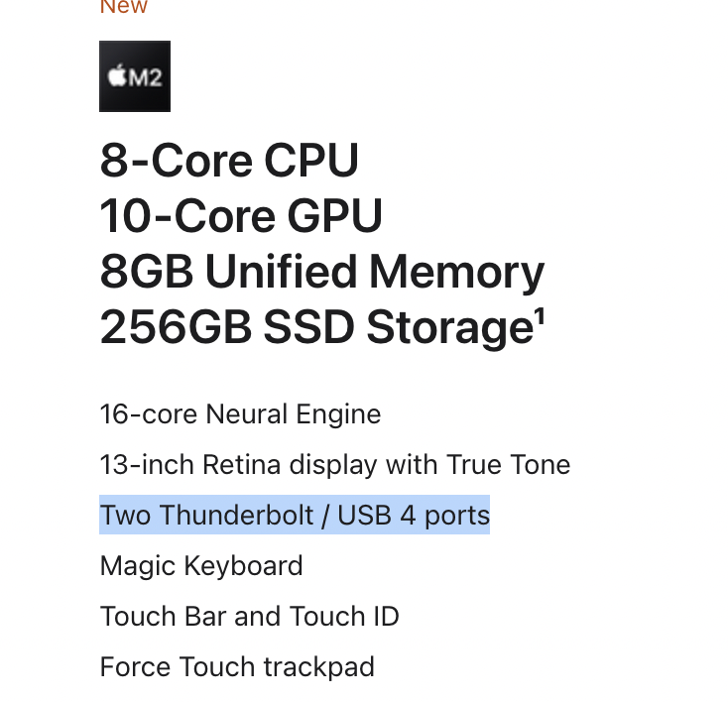Click the Force Touch trackpad line
Screen dimensions: 728x702
click(x=237, y=667)
